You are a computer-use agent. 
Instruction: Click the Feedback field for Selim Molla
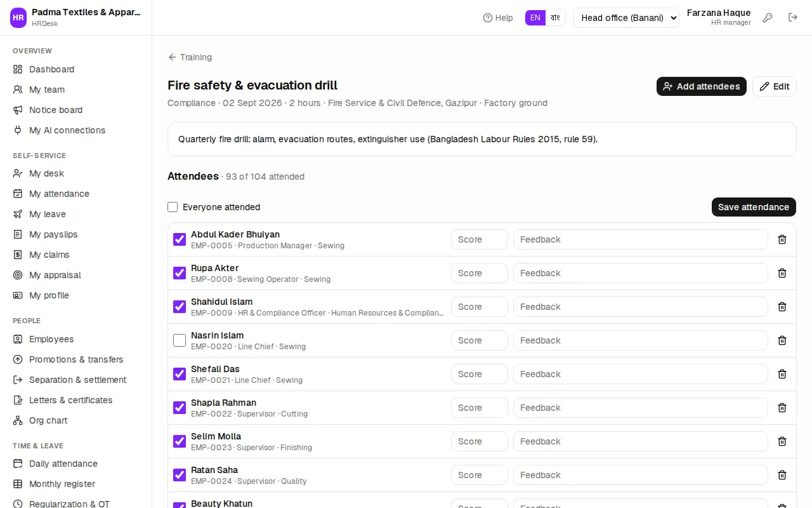coord(641,441)
